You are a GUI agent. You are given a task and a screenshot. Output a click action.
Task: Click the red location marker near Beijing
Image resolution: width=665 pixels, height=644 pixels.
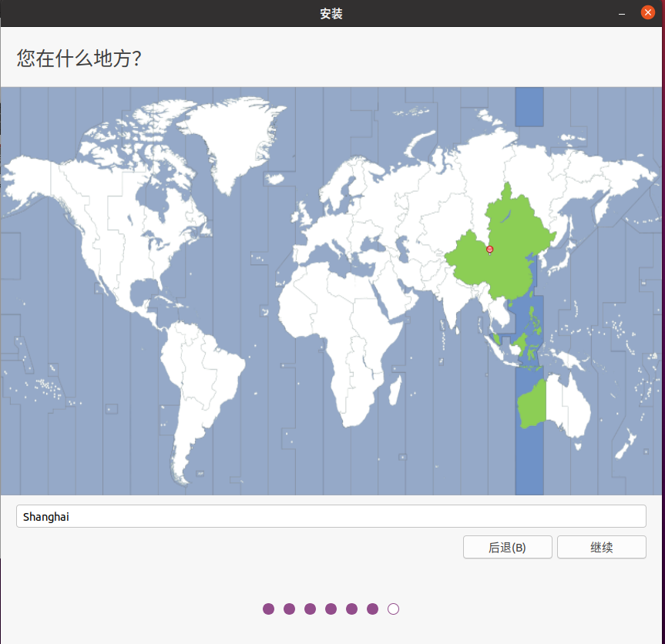click(489, 249)
